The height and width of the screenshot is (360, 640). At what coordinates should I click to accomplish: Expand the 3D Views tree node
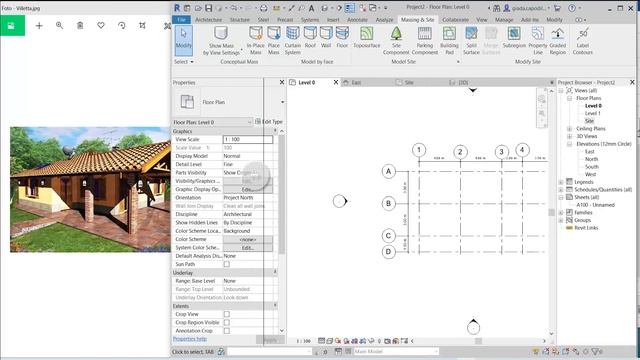coord(569,136)
